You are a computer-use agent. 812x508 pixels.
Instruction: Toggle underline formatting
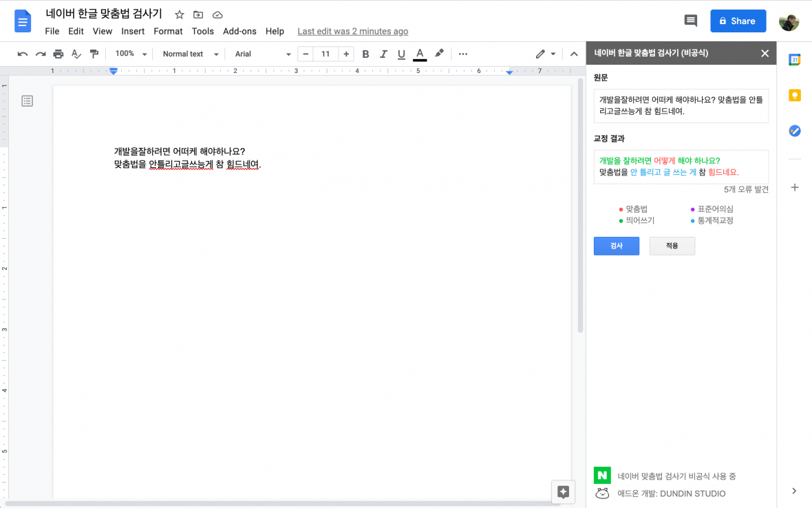point(401,54)
